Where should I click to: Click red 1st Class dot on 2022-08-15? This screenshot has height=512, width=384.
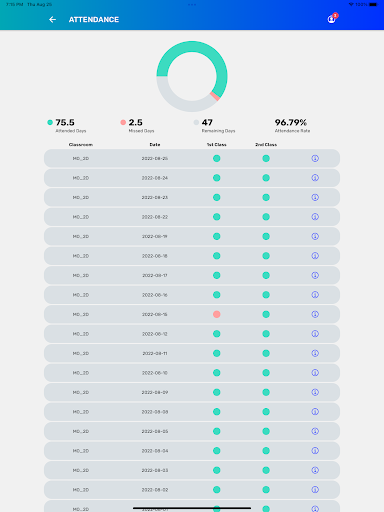(217, 314)
